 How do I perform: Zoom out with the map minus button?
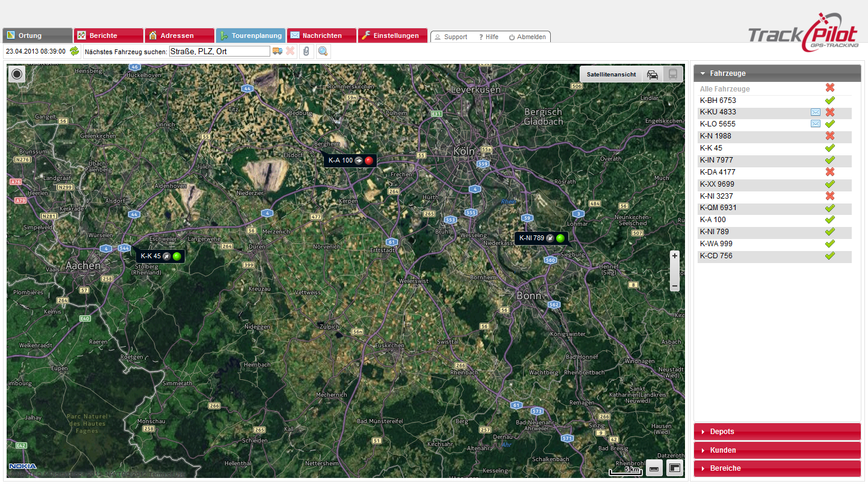tap(675, 286)
